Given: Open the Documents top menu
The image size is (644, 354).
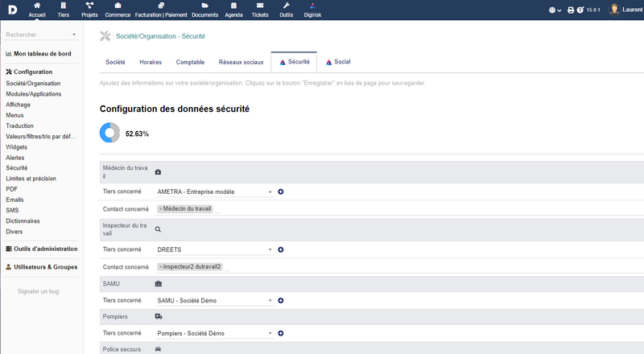Looking at the screenshot, I should click(x=205, y=10).
